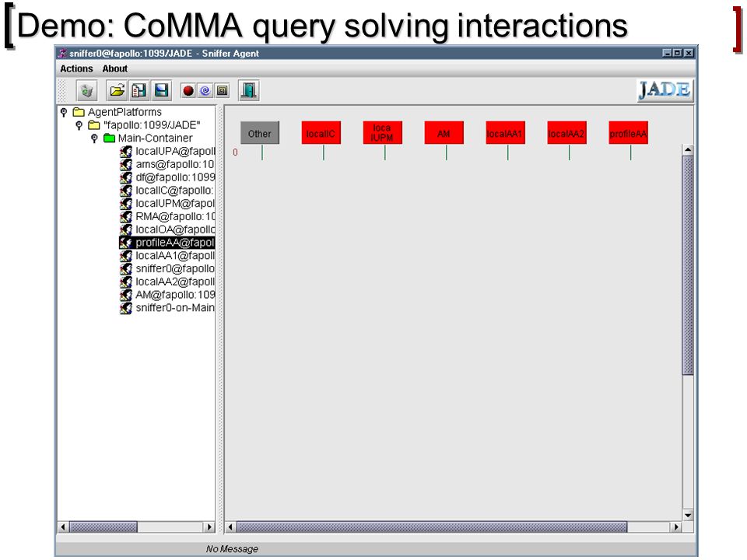Viewport: 747px width, 560px height.
Task: Click the exit door icon
Action: [x=249, y=90]
